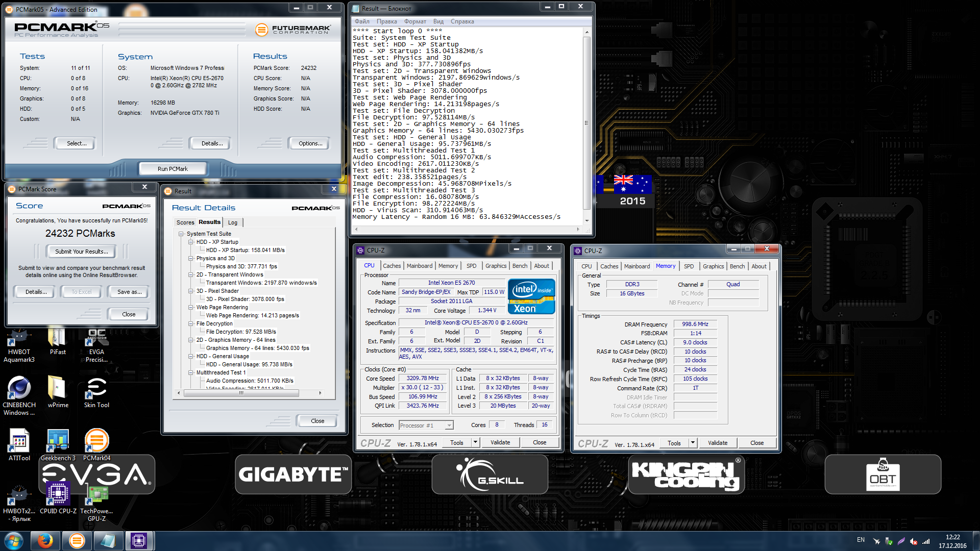Click the Notepad horizontal scrollbar right arrow
The width and height of the screenshot is (980, 551).
578,229
